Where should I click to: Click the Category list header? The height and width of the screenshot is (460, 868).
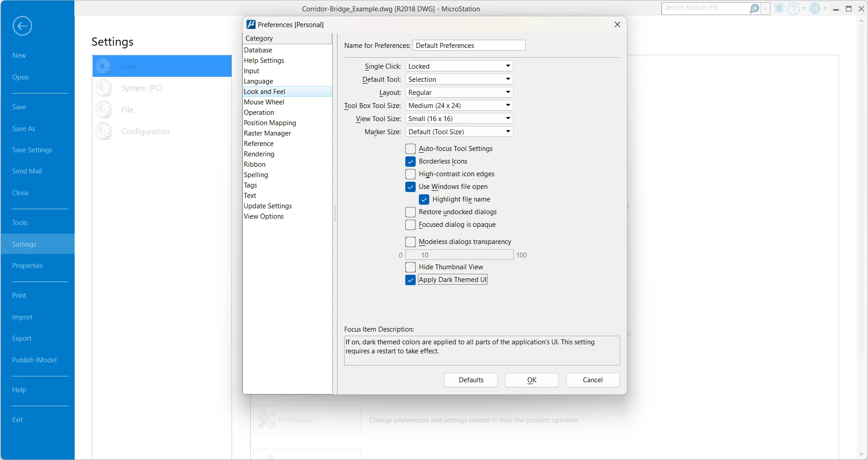(x=287, y=38)
